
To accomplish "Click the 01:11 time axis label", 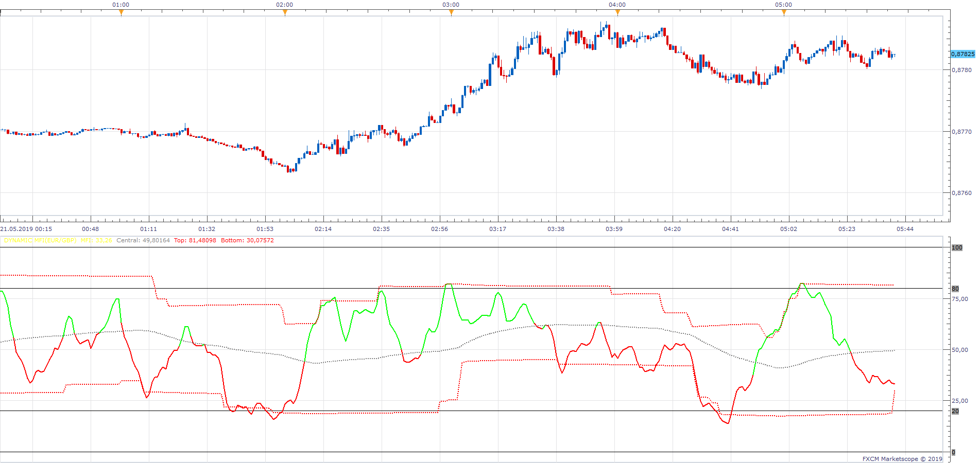I will [x=149, y=229].
